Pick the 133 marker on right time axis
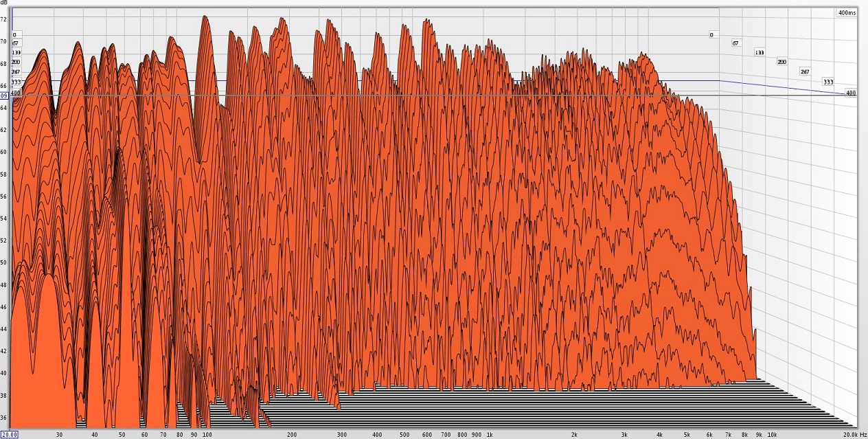Image resolution: width=868 pixels, height=439 pixels. pos(759,52)
